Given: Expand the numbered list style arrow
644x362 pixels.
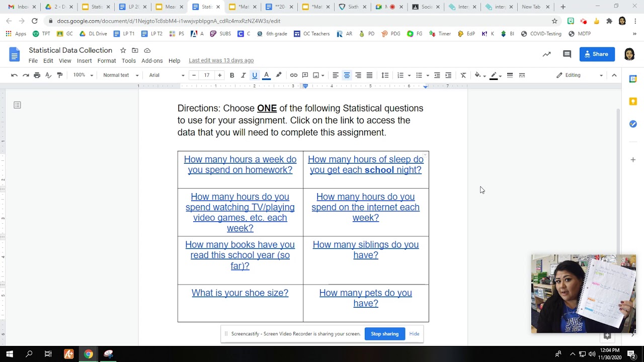Looking at the screenshot, I should pyautogui.click(x=409, y=75).
